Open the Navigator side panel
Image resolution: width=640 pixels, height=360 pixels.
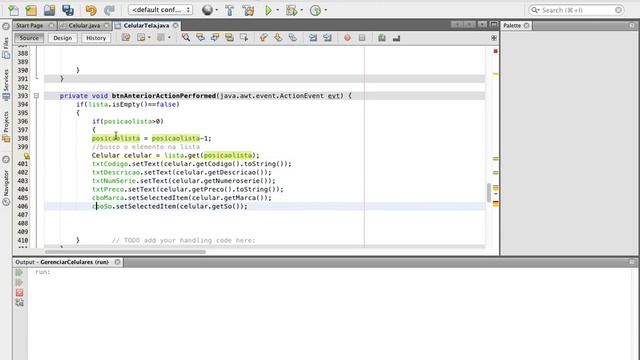pos(6,187)
